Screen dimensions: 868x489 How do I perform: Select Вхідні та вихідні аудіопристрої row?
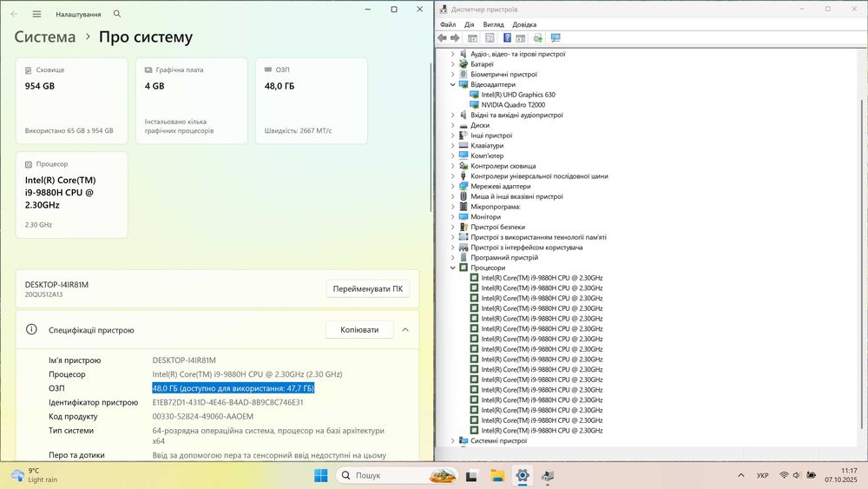[x=516, y=116]
